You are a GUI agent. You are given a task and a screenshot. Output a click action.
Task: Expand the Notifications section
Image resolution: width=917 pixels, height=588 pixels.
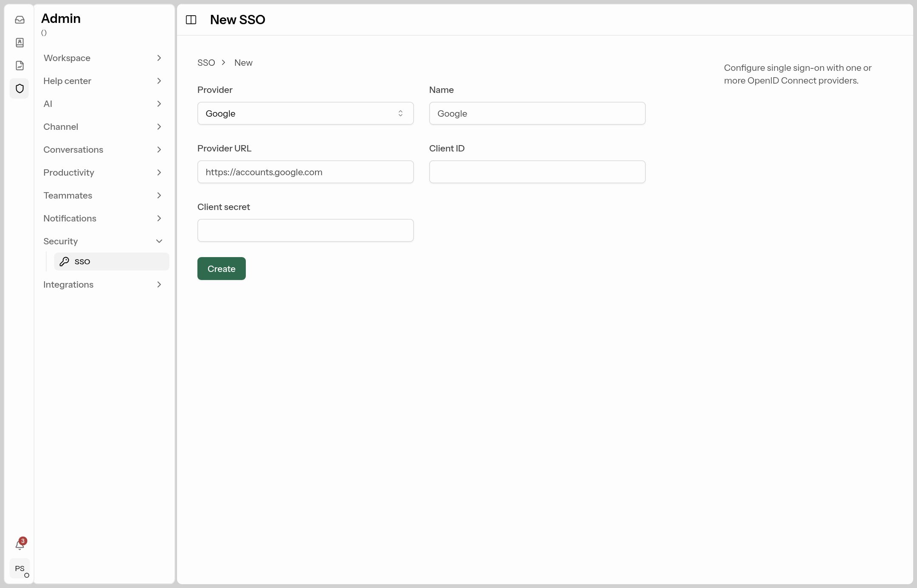[103, 218]
